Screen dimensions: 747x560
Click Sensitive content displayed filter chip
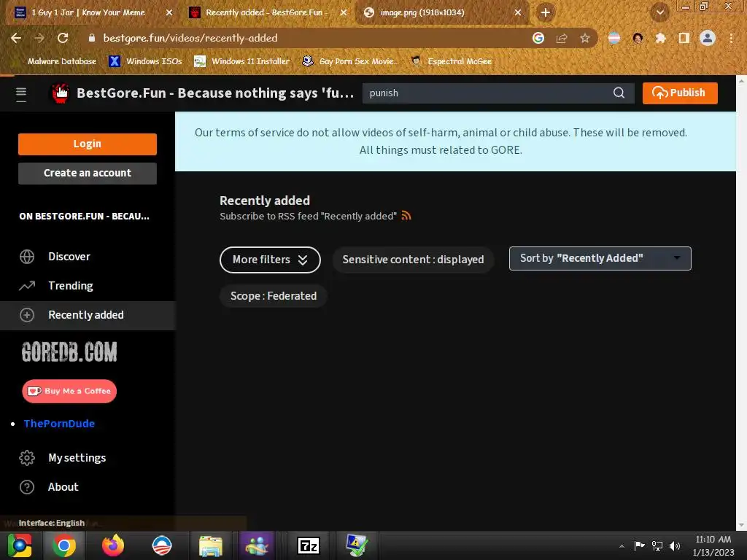click(x=413, y=260)
